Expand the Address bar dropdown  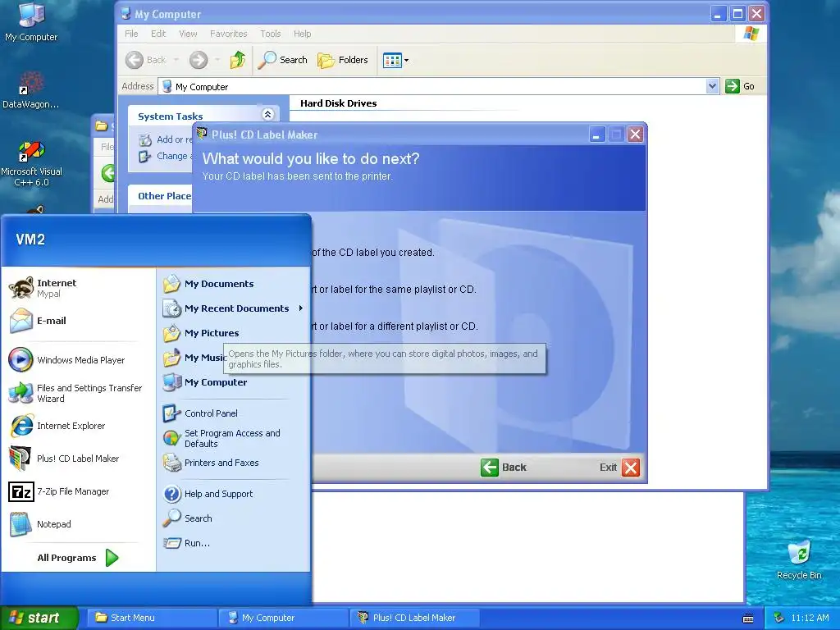click(712, 86)
